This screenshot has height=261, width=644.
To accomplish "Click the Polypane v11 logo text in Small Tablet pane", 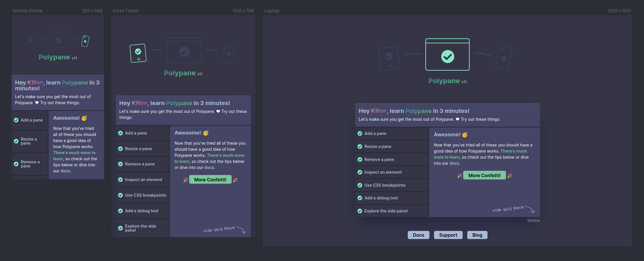I will point(183,73).
